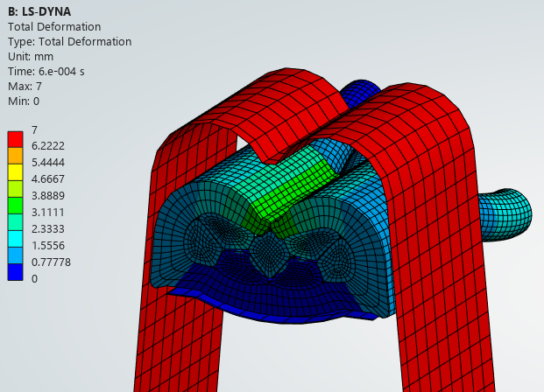Viewport: 544px width, 392px height.
Task: Click the legend value 0.77778
Action: 51,262
